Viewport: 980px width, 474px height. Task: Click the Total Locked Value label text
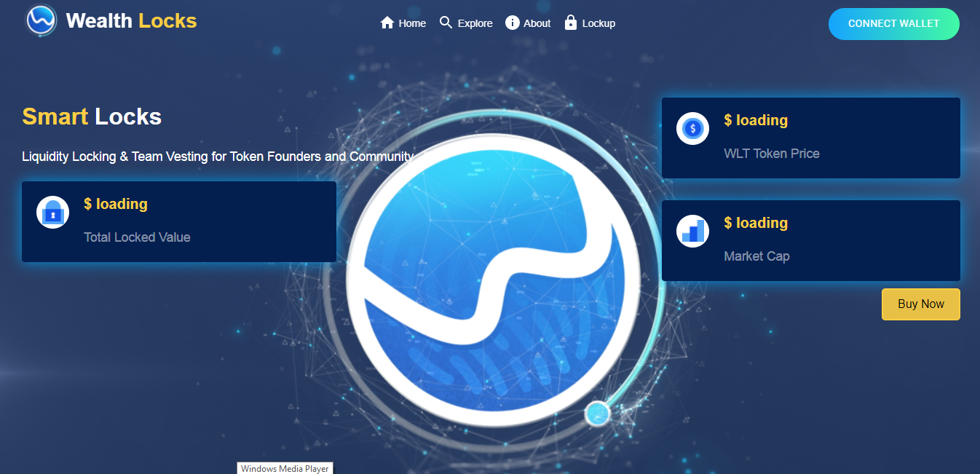pyautogui.click(x=137, y=237)
